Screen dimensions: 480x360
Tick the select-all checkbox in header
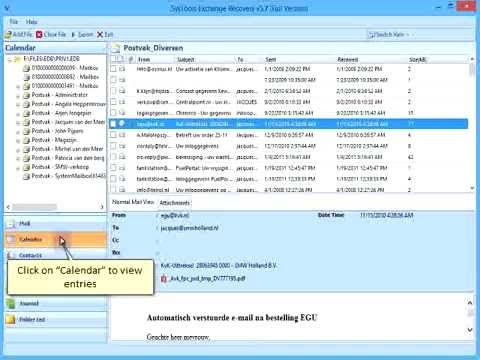pos(114,59)
